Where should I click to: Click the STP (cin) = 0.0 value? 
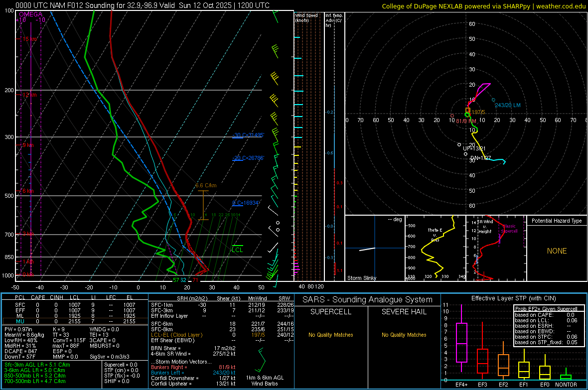(121, 370)
